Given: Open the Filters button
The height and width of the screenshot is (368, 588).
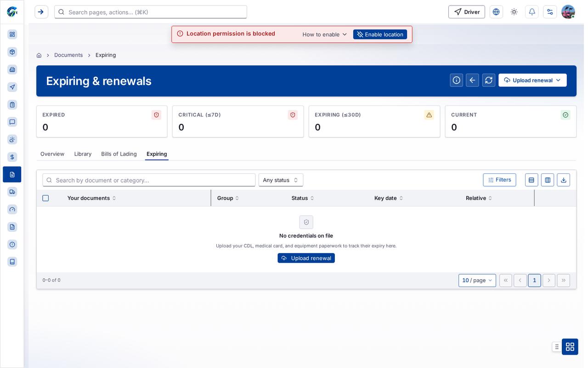Looking at the screenshot, I should click(x=499, y=180).
